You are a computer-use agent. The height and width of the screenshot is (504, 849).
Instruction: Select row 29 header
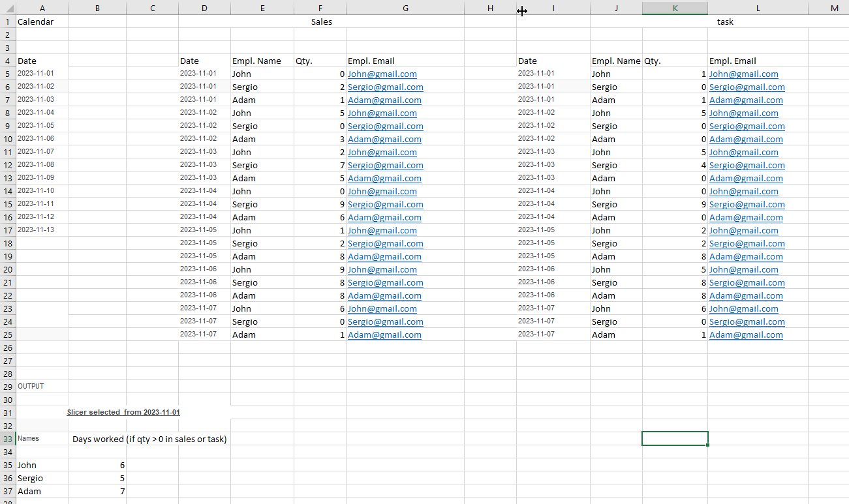point(8,387)
